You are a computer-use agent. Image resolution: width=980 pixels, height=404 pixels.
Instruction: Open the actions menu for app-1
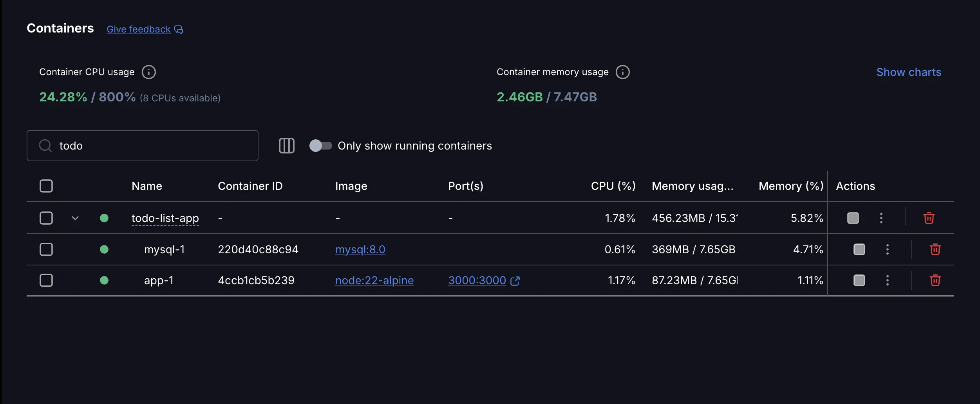coord(887,280)
